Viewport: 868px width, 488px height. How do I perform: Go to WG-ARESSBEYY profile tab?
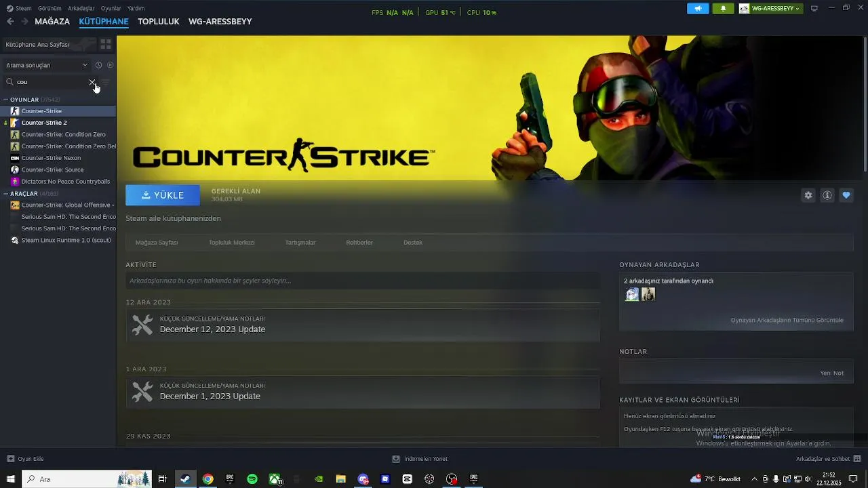tap(220, 21)
